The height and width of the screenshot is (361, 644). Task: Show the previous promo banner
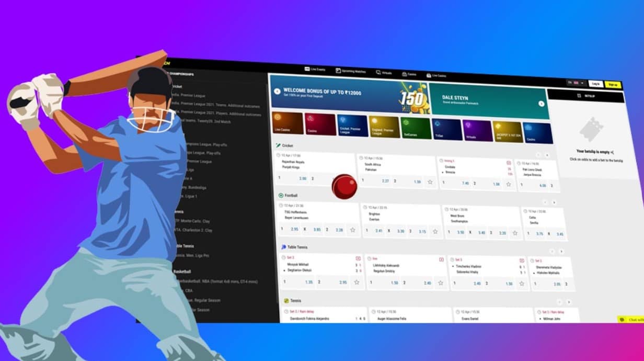tap(277, 91)
